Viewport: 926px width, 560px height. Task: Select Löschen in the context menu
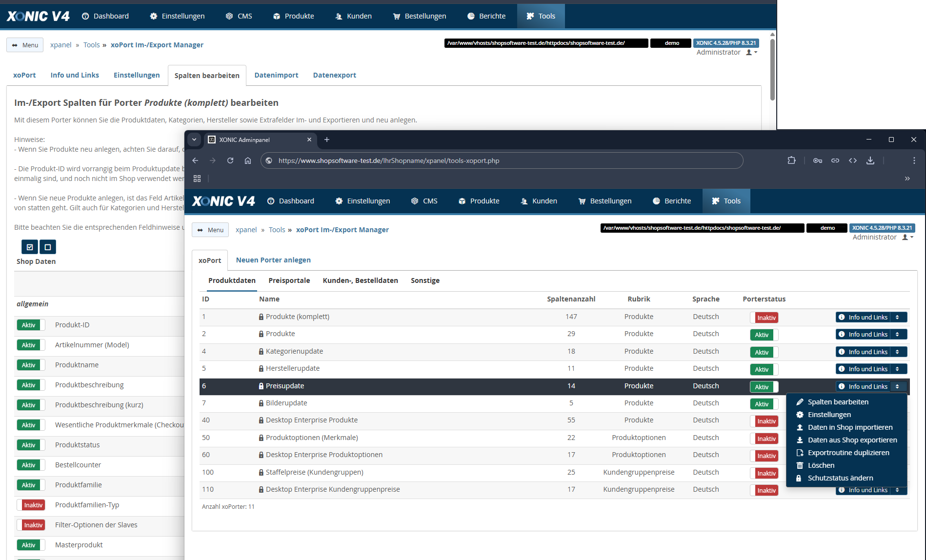tap(821, 465)
